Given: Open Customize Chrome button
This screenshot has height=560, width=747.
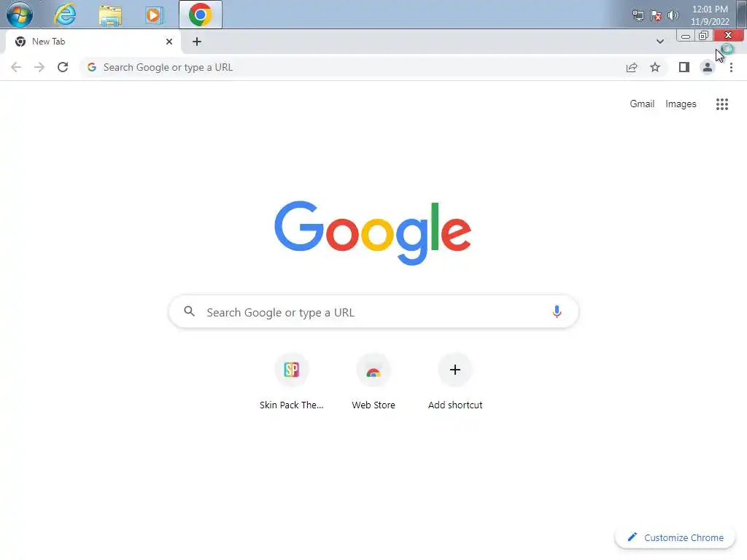Looking at the screenshot, I should [x=675, y=537].
